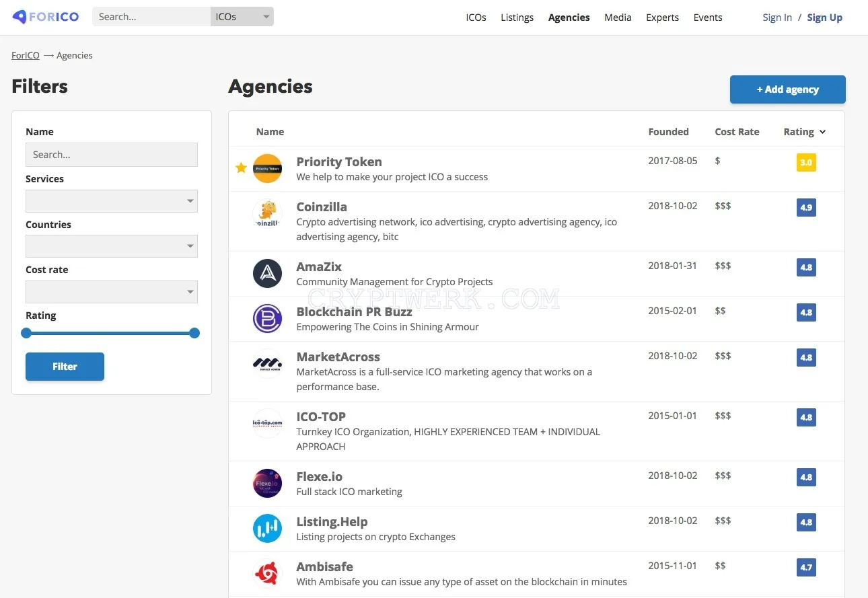Sort agencies by the Rating column

tap(804, 132)
